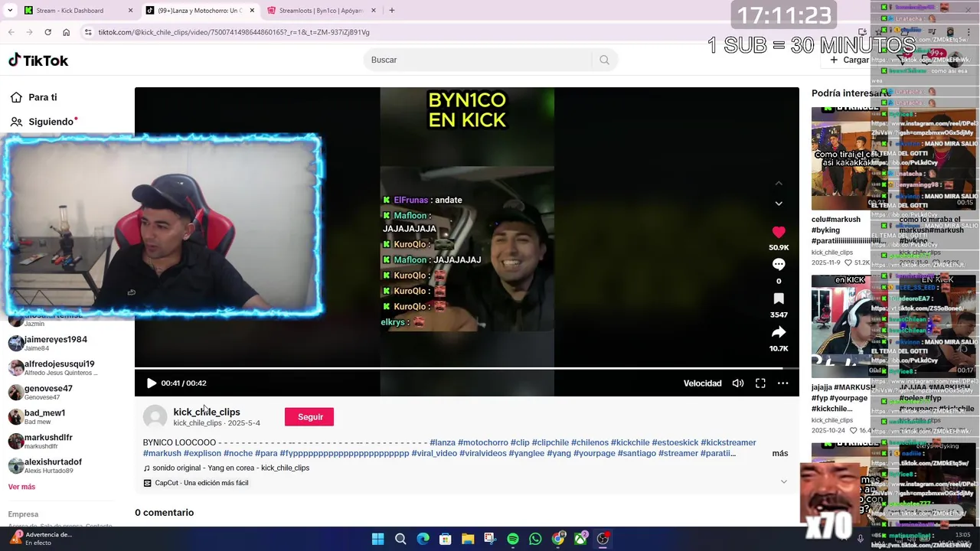
Task: Toggle bookmark save for video
Action: coord(779,298)
